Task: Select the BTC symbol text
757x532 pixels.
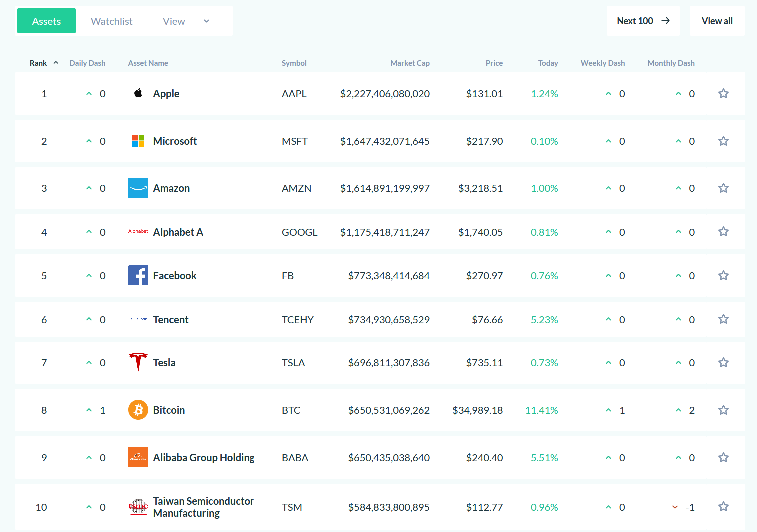Action: (291, 410)
